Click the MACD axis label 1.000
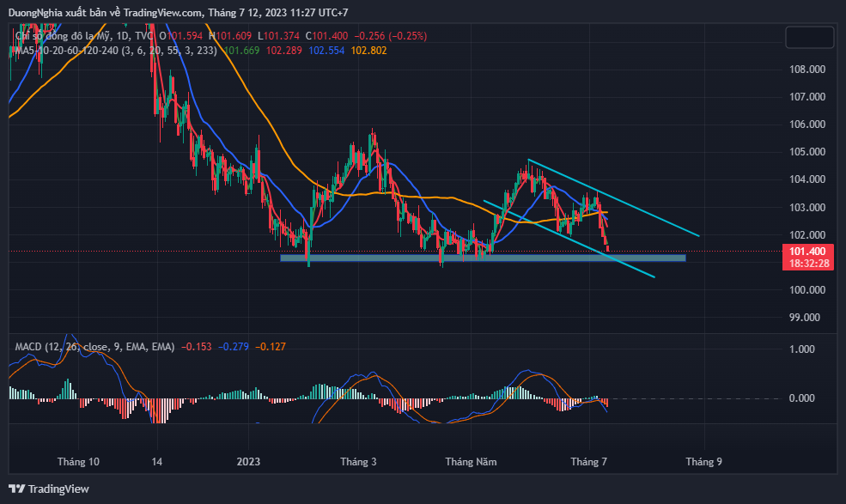The width and height of the screenshot is (846, 504). pyautogui.click(x=801, y=349)
